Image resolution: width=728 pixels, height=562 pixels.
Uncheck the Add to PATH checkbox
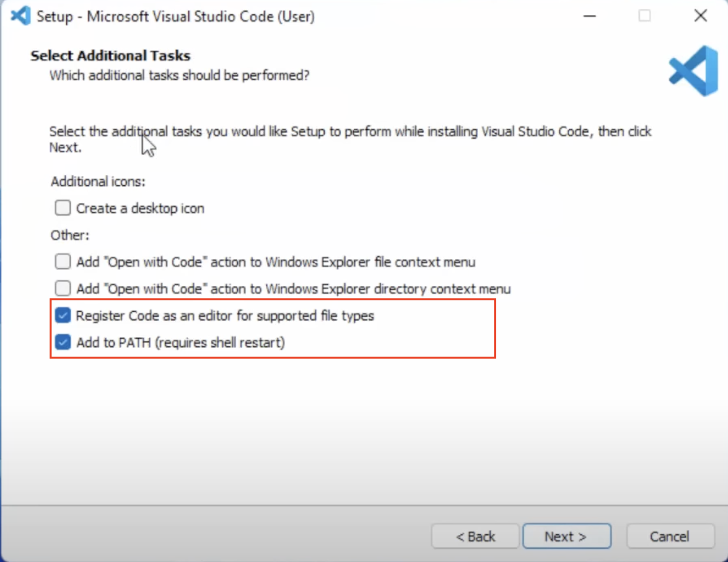click(x=63, y=342)
